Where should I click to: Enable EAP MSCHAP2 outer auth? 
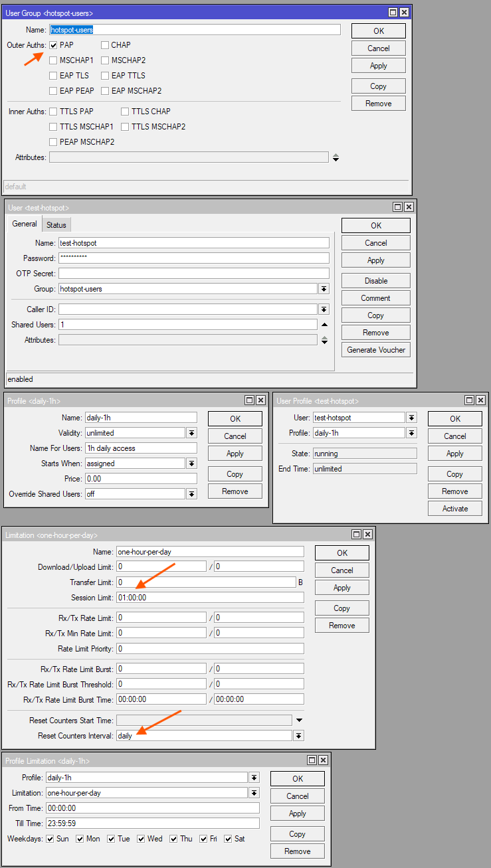(105, 91)
